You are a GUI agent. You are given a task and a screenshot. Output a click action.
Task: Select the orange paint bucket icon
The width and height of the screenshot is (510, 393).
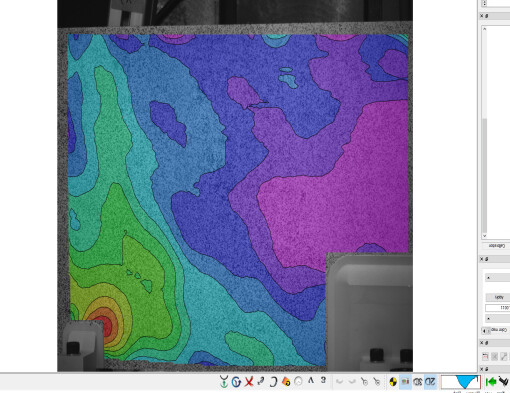point(286,381)
